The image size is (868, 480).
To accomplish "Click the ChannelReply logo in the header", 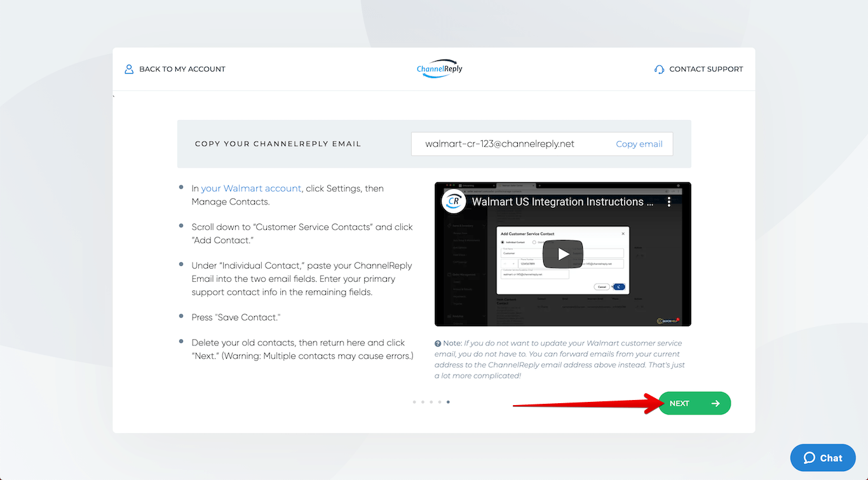I will tap(439, 69).
